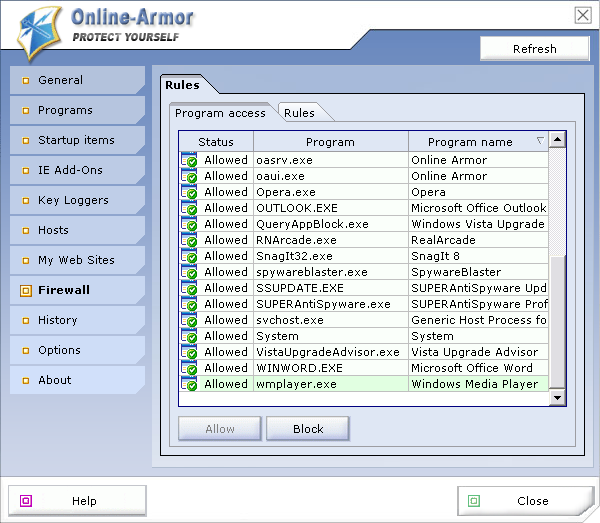Viewport: 600px width, 523px height.
Task: Click the scrollbar up arrow
Action: click(558, 140)
